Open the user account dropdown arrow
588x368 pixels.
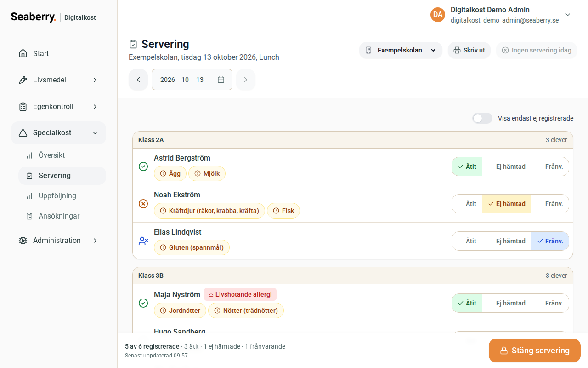(x=568, y=15)
